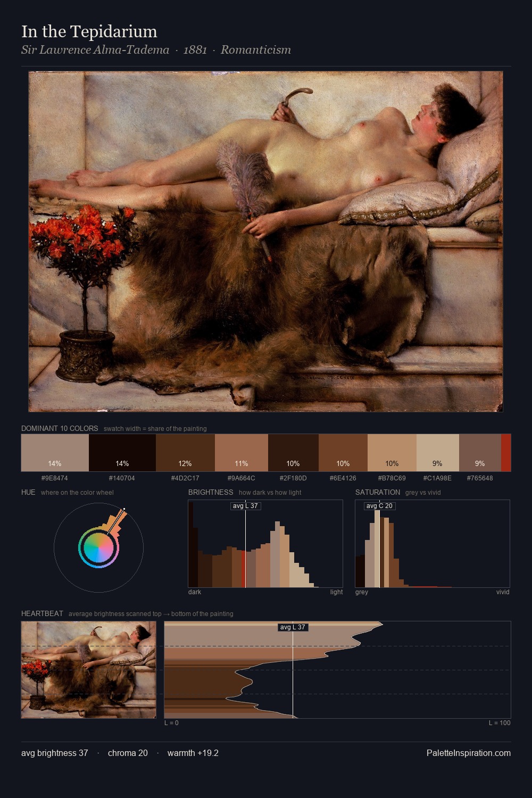Viewport: 532px width, 798px height.
Task: Click the '#6E4126' hex code label
Action: pos(343,478)
